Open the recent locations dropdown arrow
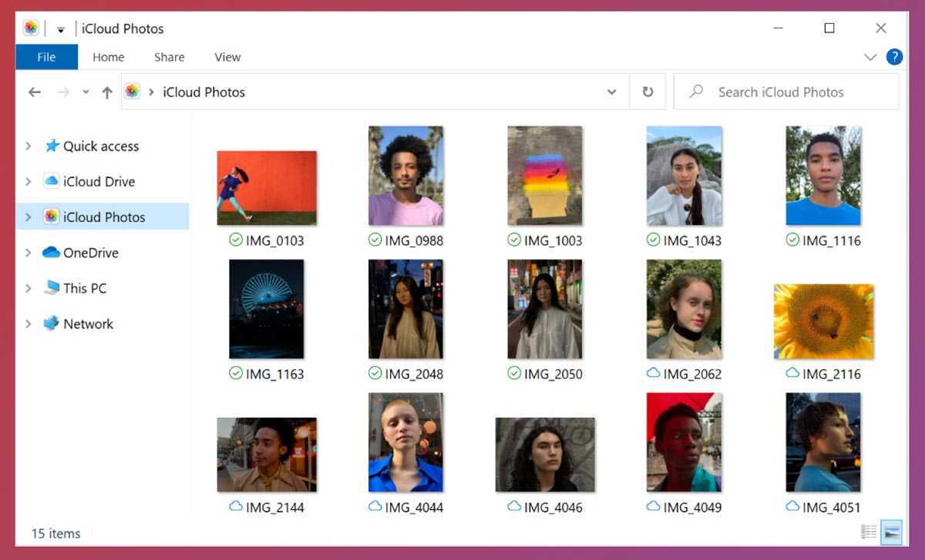 86,92
